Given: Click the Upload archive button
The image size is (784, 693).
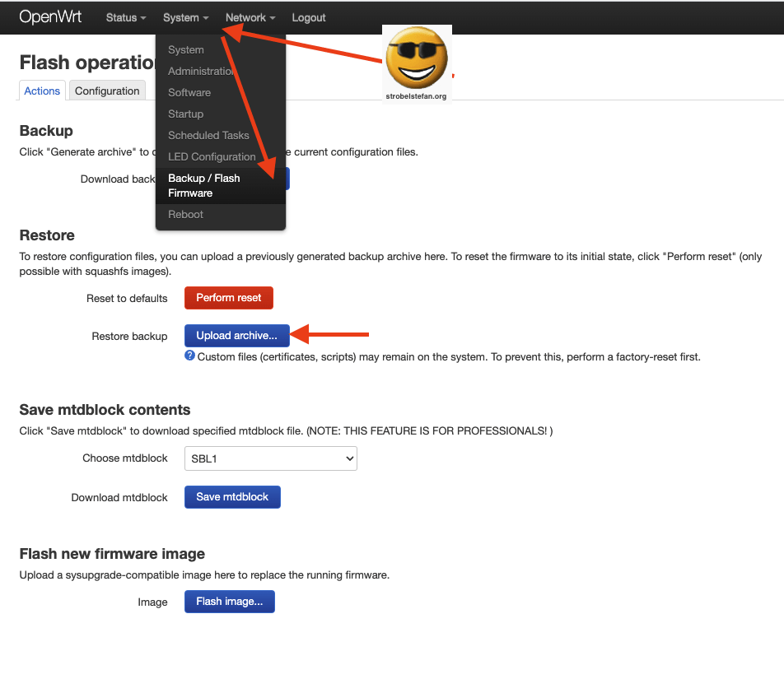Looking at the screenshot, I should 236,335.
